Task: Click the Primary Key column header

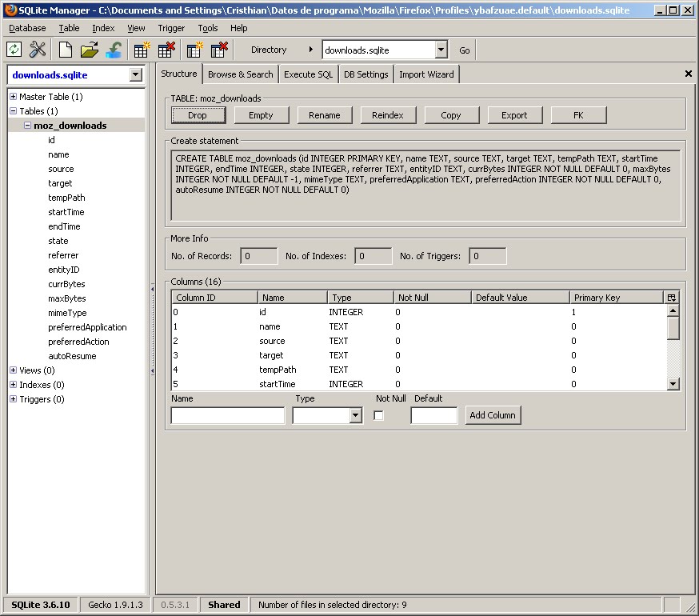Action: tap(617, 298)
